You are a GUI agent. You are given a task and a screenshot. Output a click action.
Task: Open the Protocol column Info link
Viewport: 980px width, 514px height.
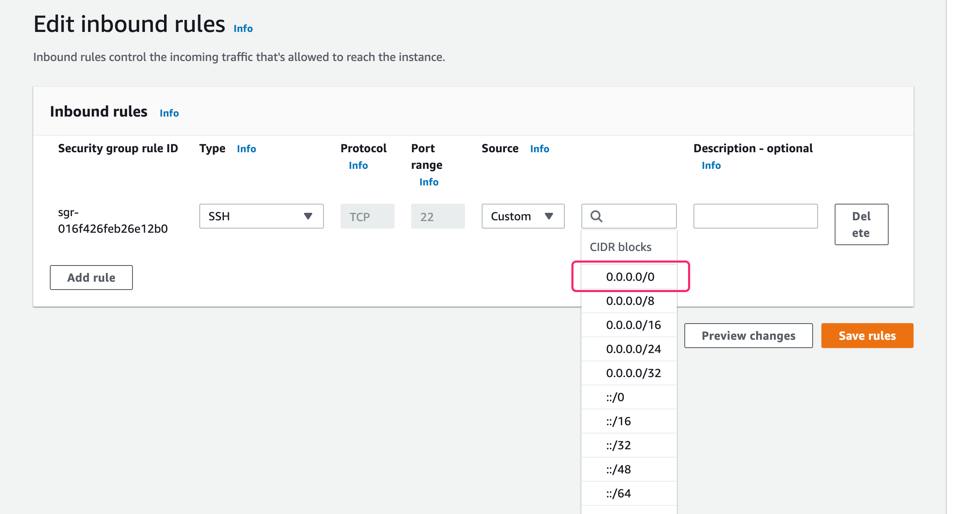click(x=358, y=165)
